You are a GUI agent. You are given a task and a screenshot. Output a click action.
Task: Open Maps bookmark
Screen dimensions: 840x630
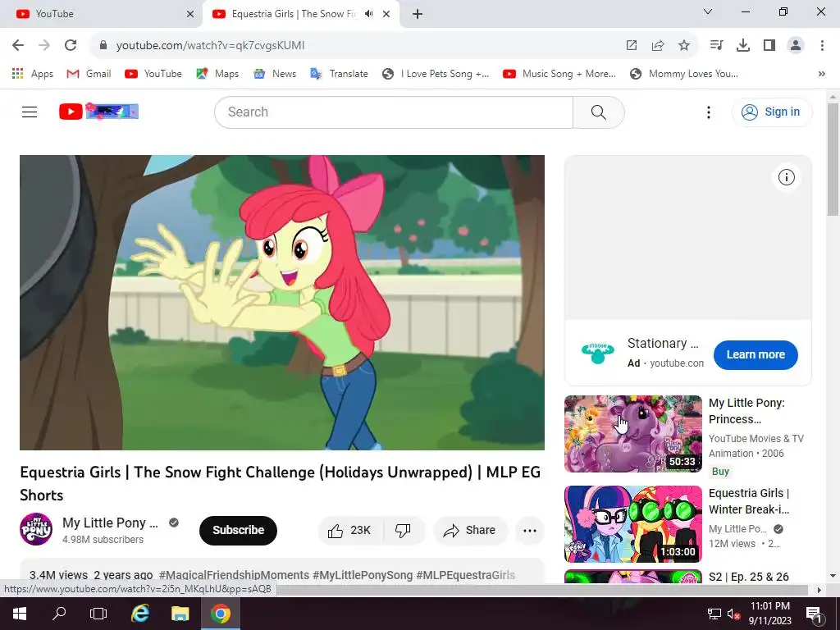click(x=217, y=74)
